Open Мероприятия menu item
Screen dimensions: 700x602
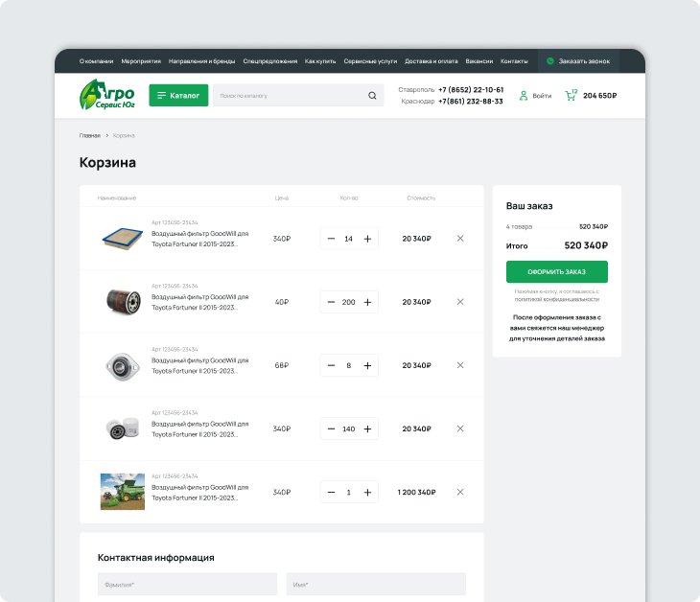[141, 61]
